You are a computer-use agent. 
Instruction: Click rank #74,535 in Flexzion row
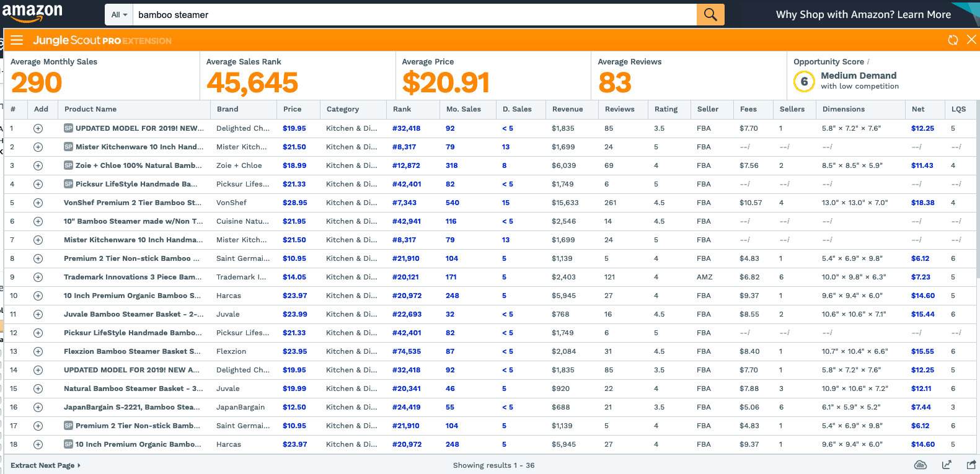click(407, 351)
